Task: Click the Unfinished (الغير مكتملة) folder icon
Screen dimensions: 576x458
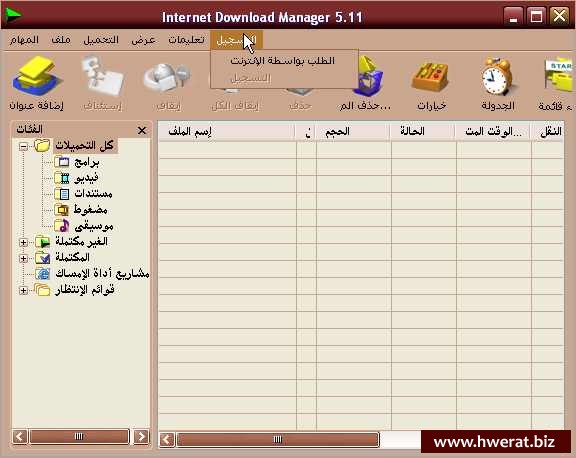Action: [x=43, y=242]
